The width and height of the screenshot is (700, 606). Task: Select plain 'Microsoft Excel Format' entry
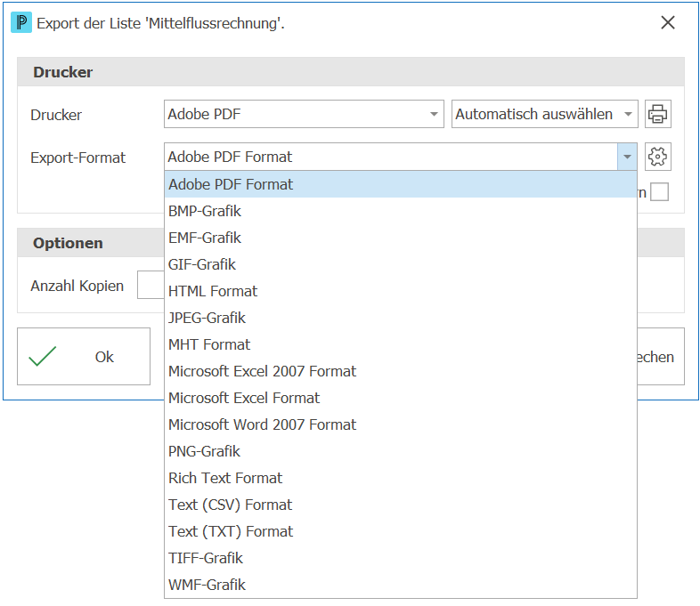point(401,398)
